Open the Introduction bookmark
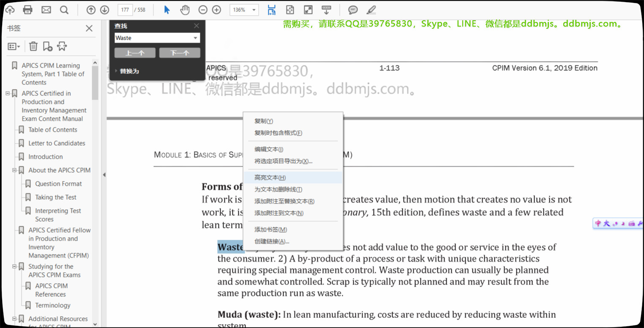 pyautogui.click(x=46, y=157)
